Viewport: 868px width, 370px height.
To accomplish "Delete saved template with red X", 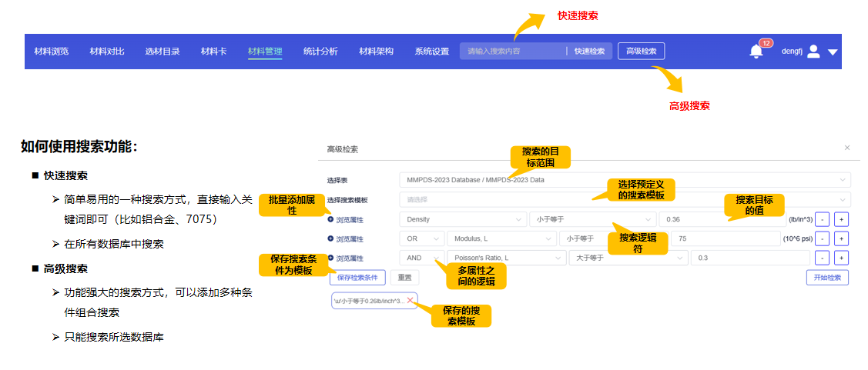I will tap(411, 300).
